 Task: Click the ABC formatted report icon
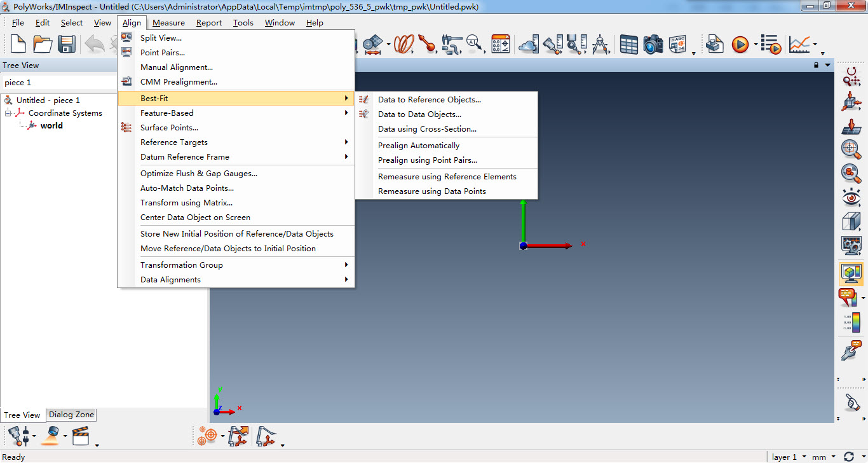pos(677,44)
